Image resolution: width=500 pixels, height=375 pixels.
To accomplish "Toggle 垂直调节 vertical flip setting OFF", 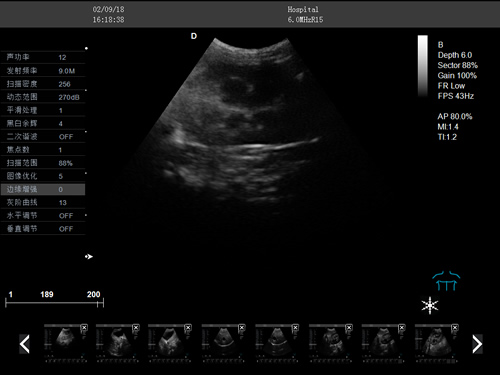I will click(x=43, y=229).
